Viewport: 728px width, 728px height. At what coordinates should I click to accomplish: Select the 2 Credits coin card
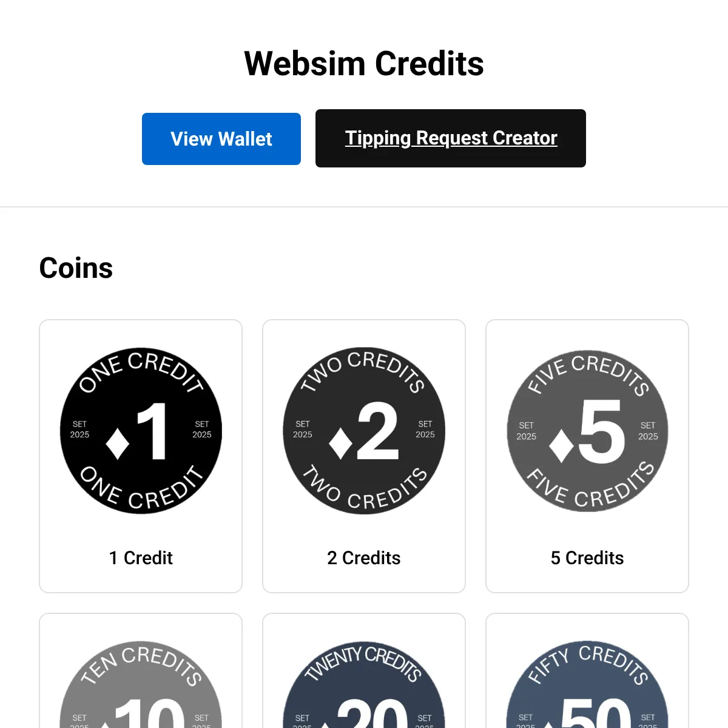point(363,456)
